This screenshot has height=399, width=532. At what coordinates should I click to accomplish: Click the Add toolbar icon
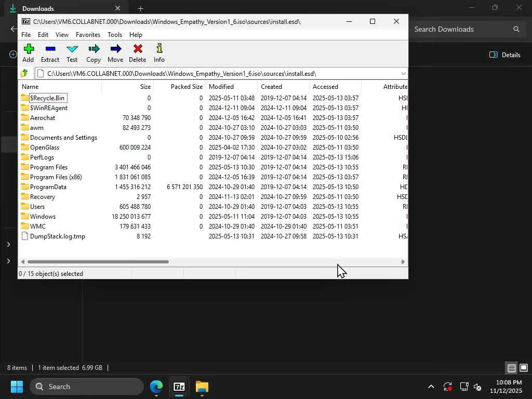coord(29,49)
